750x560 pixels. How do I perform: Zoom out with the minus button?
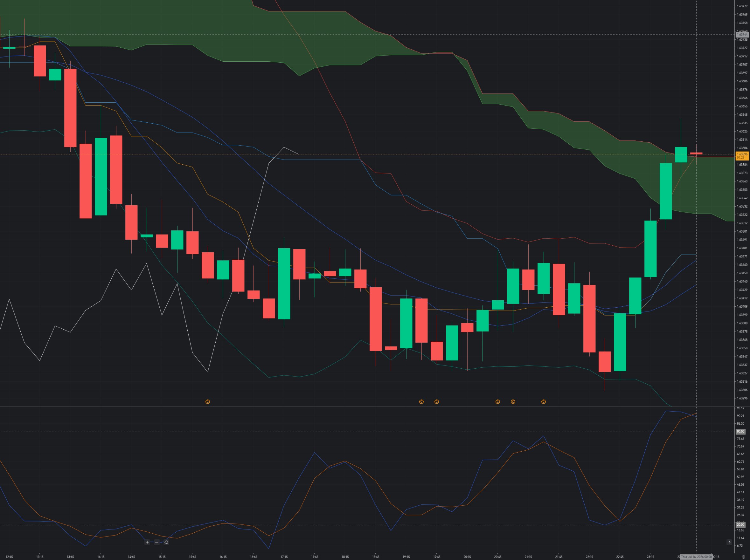pyautogui.click(x=156, y=543)
